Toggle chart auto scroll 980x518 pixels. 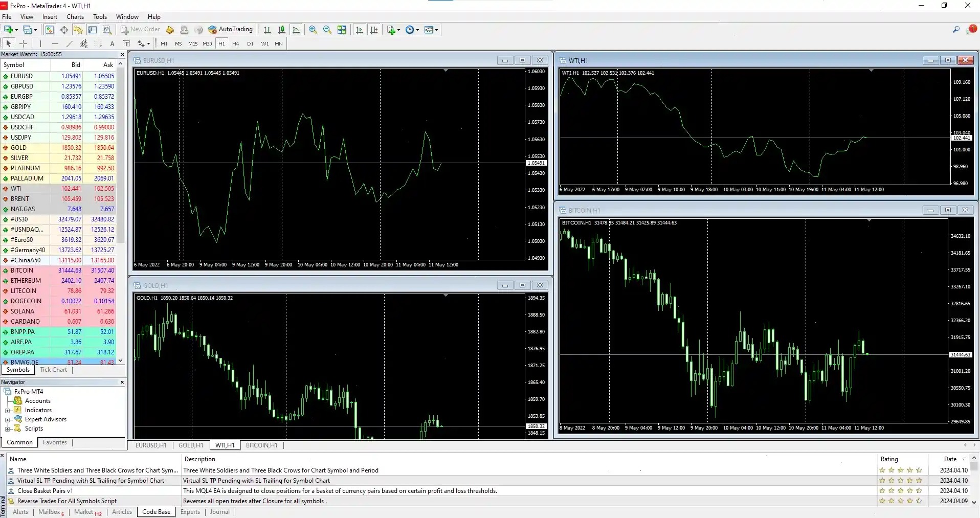360,29
